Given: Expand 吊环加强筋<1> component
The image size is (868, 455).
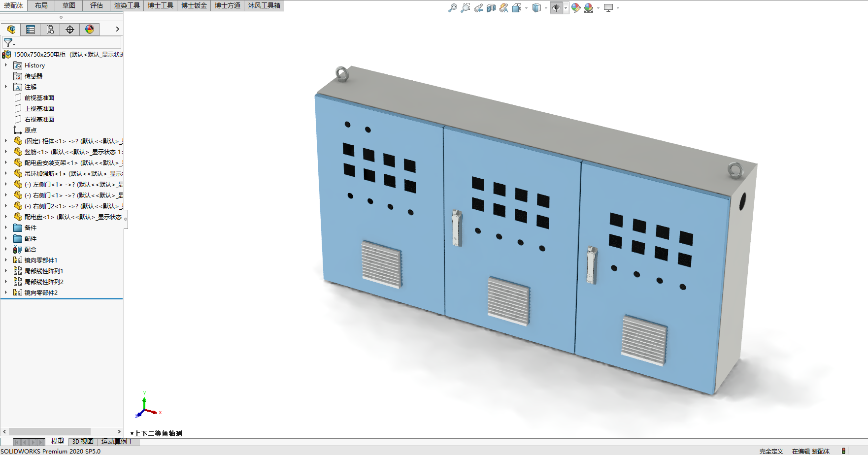Looking at the screenshot, I should point(6,173).
